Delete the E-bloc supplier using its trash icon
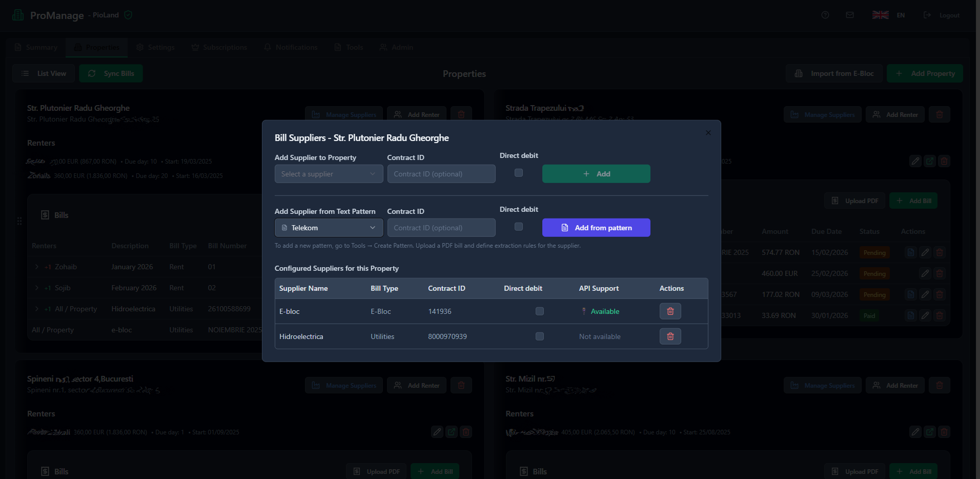 click(670, 311)
